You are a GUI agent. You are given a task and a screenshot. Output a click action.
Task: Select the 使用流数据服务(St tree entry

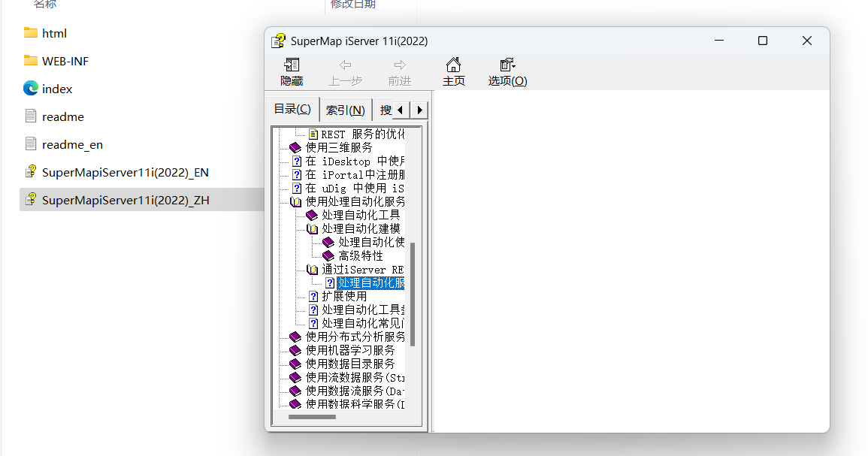tap(355, 377)
